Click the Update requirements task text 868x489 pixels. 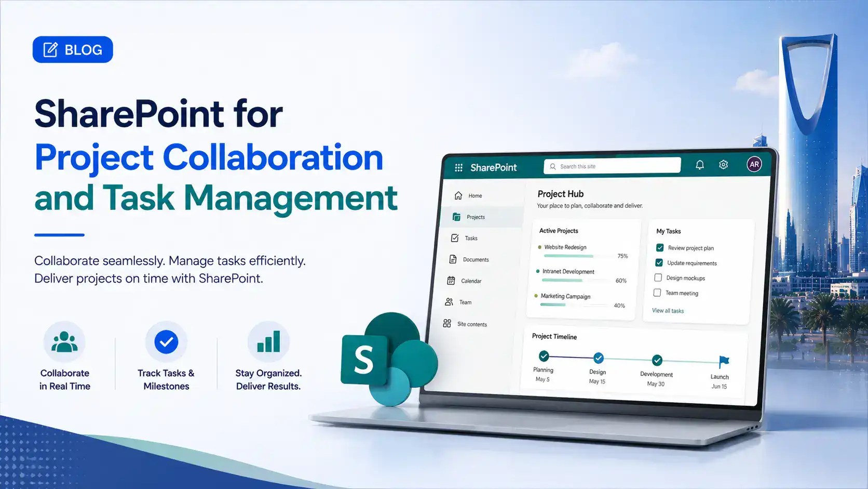692,263
